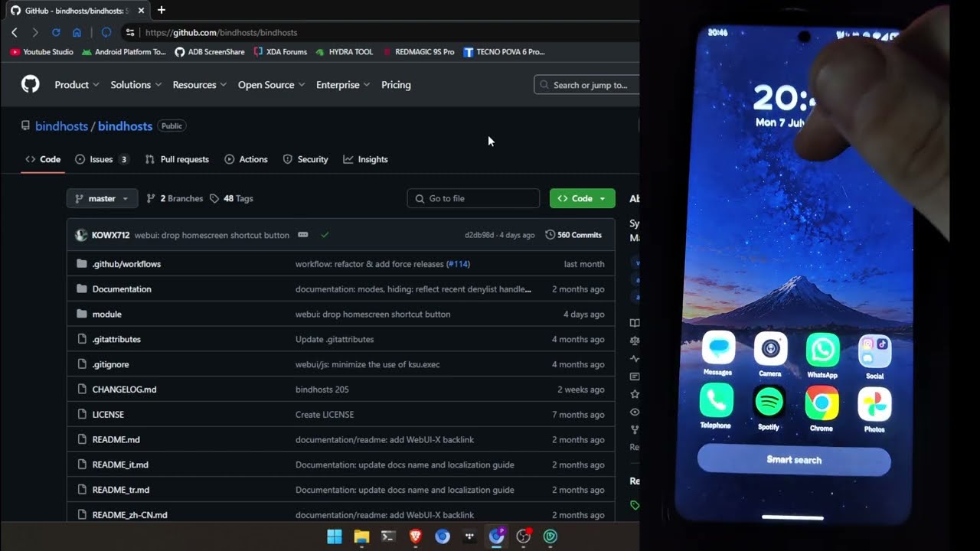980x551 pixels.
Task: Open OBS Studio from the taskbar
Action: [524, 536]
